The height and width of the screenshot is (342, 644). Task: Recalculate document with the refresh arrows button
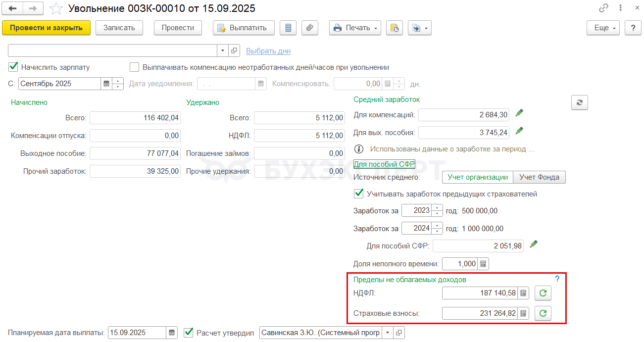579,102
